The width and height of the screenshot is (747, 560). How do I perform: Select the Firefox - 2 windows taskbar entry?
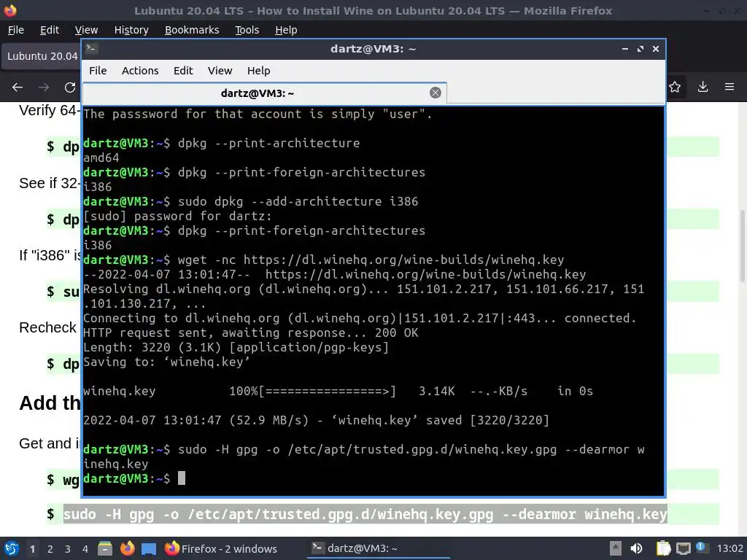pos(221,548)
